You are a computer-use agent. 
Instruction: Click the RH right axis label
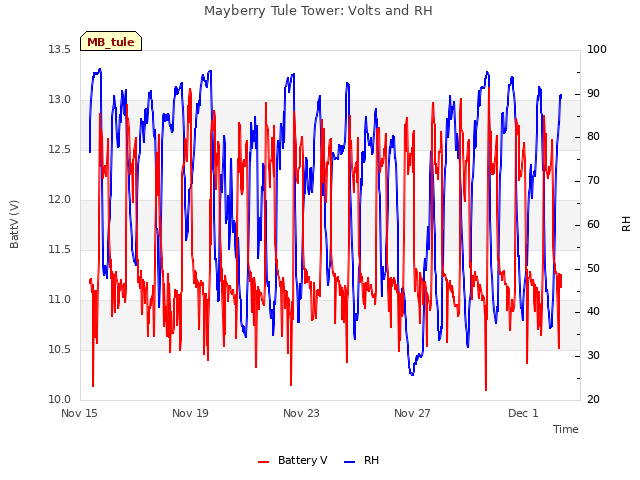[626, 224]
